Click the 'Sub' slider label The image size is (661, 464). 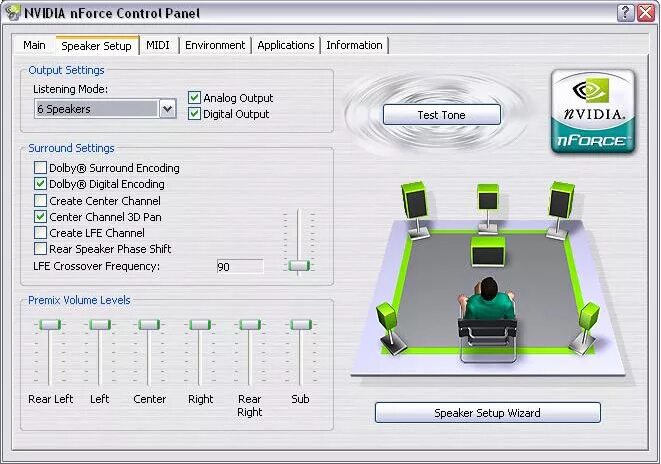300,399
